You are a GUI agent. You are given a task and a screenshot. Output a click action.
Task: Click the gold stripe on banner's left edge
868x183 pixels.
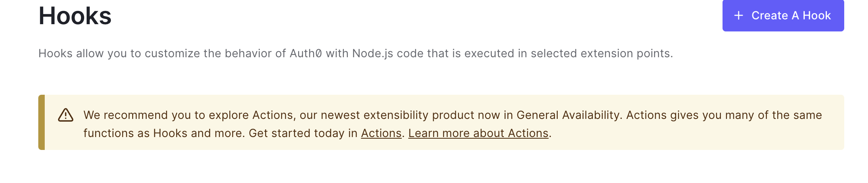pyautogui.click(x=42, y=123)
